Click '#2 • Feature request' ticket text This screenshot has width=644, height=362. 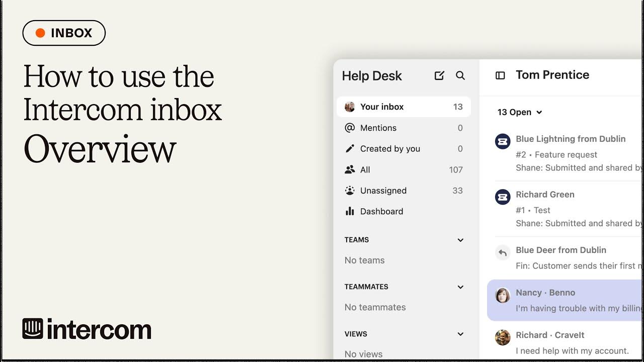point(556,155)
